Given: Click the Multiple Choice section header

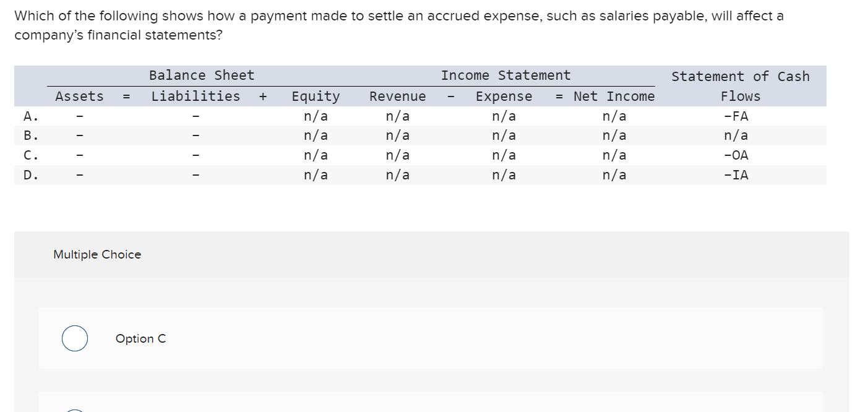Looking at the screenshot, I should point(97,254).
